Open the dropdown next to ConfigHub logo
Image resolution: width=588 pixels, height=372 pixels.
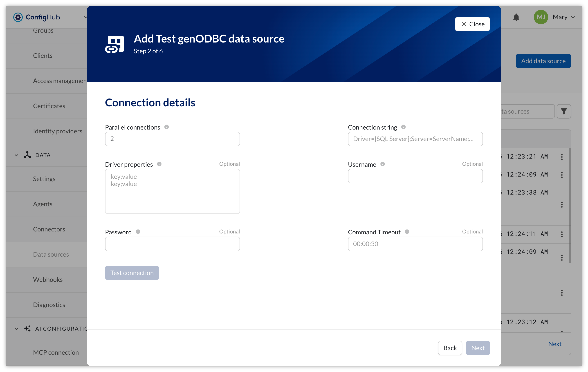click(85, 17)
